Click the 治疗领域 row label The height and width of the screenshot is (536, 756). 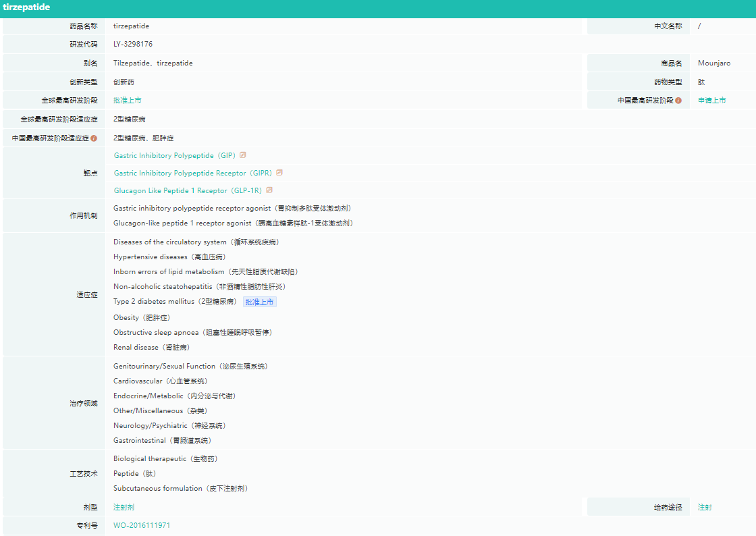tap(84, 404)
